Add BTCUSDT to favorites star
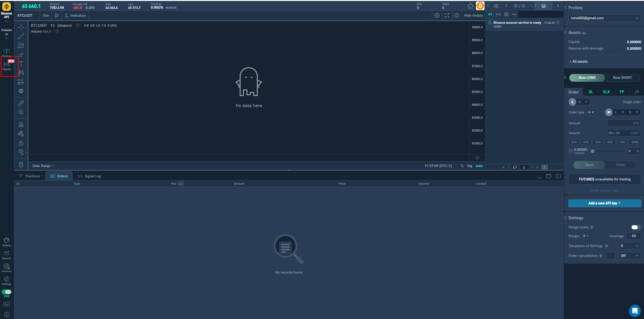 tap(470, 6)
